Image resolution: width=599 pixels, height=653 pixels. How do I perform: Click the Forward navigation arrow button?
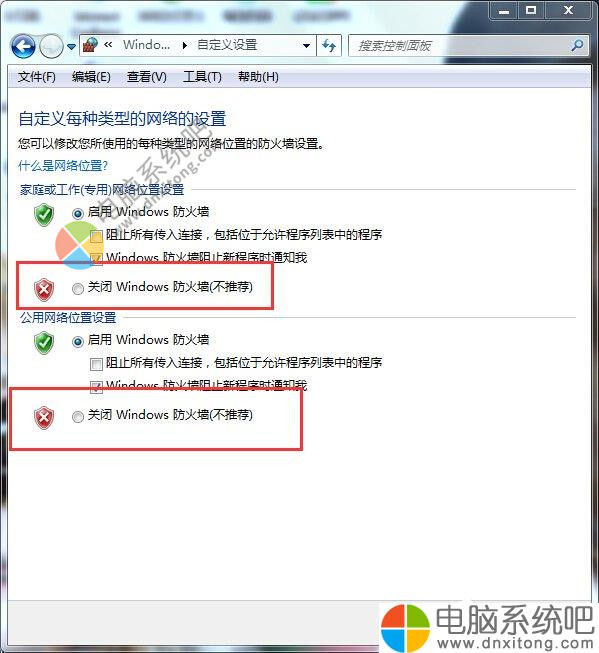(51, 46)
